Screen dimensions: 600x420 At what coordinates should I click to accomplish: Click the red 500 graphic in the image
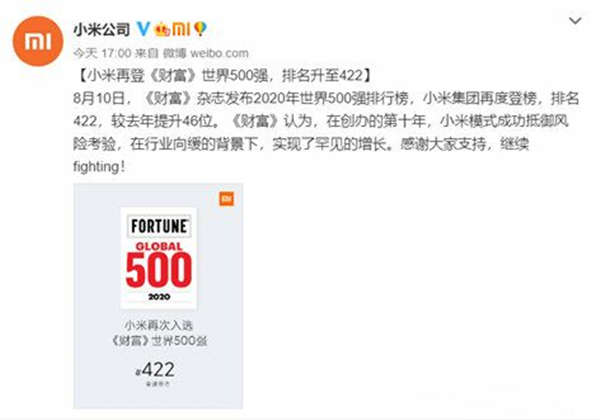point(159,270)
